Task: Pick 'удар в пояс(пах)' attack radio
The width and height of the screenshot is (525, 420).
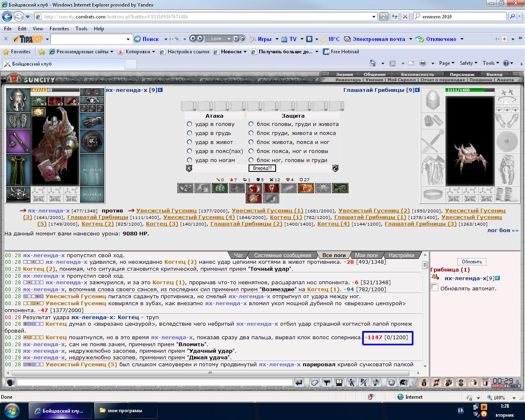Action: 189,151
